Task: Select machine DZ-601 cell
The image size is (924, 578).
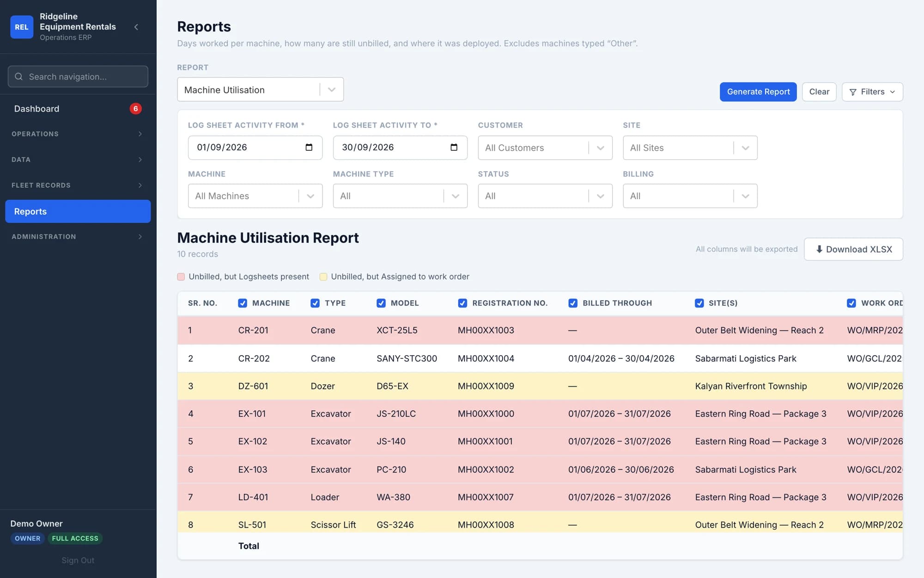Action: 253,386
